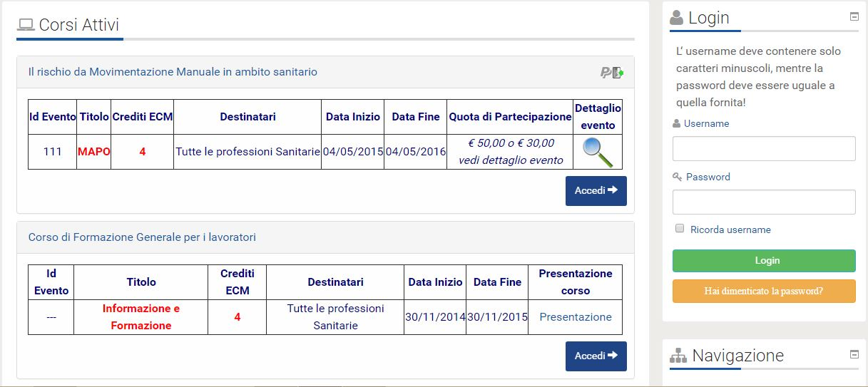The height and width of the screenshot is (387, 868).
Task: Focus the Password input field
Action: pos(764,202)
